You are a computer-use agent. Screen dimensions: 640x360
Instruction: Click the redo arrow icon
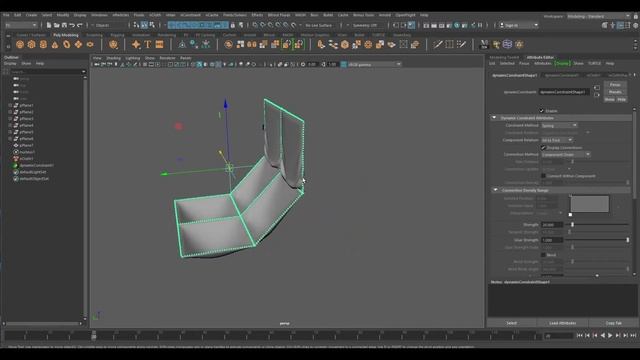click(80, 25)
